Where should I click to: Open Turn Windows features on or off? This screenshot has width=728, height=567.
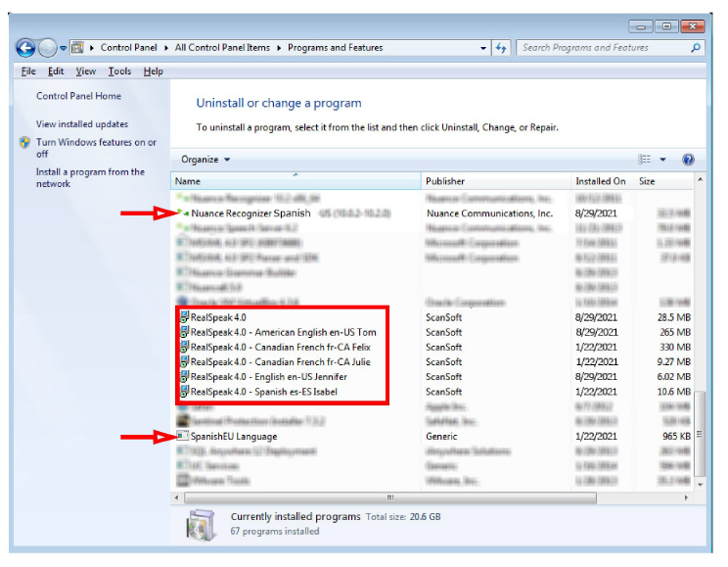coord(96,148)
